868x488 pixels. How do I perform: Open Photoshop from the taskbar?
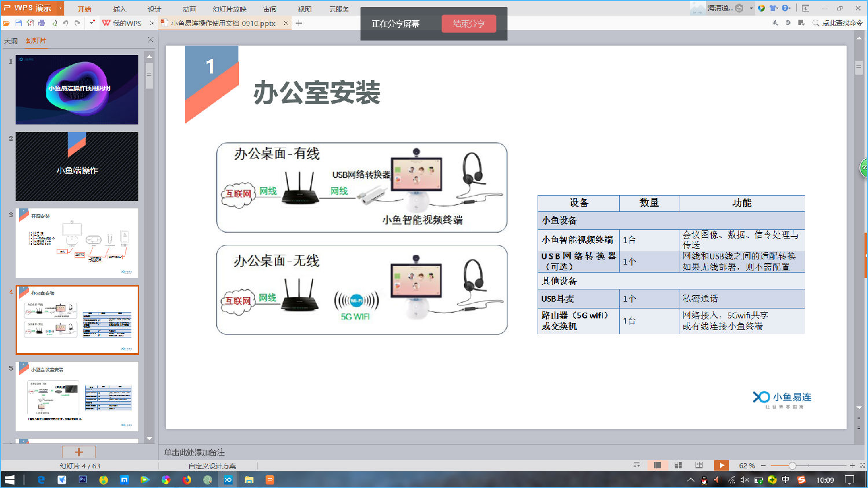(x=82, y=479)
